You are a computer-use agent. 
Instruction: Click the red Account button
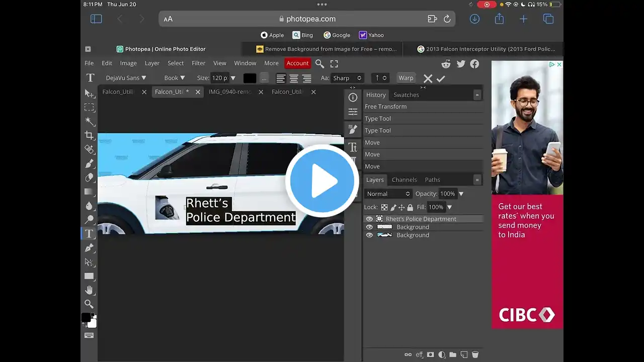[297, 63]
